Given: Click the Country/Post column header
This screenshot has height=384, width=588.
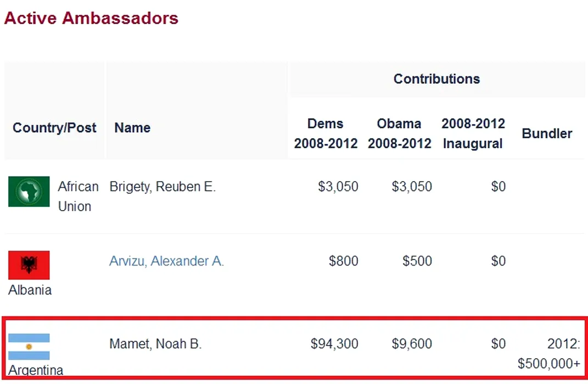Looking at the screenshot, I should pyautogui.click(x=54, y=128).
